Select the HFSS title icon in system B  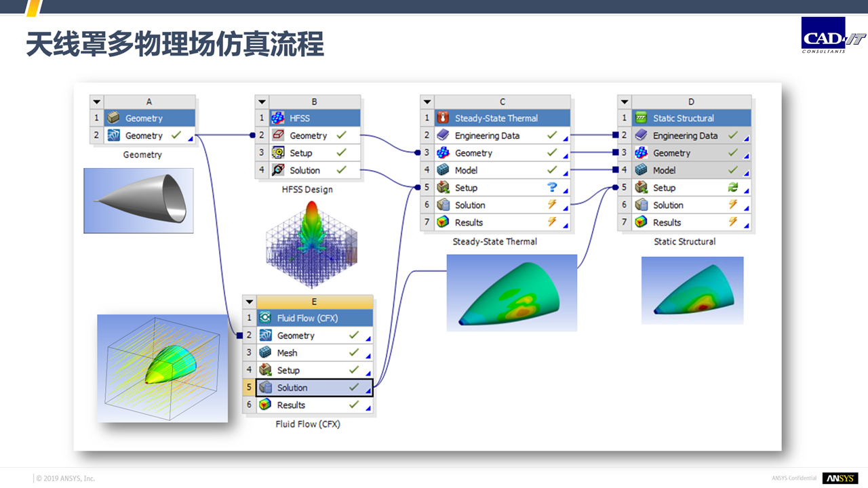click(x=277, y=118)
